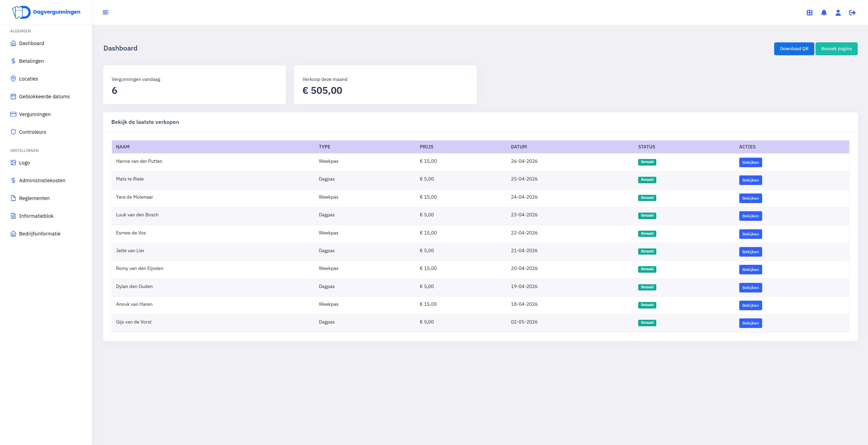Click the Administratiekosten dollar icon
The image size is (868, 445).
coord(13,181)
